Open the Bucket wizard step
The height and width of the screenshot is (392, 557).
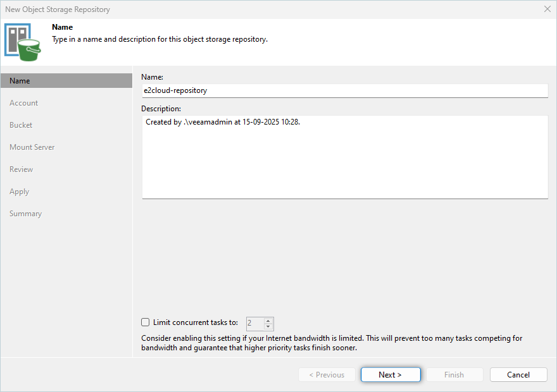pos(21,125)
